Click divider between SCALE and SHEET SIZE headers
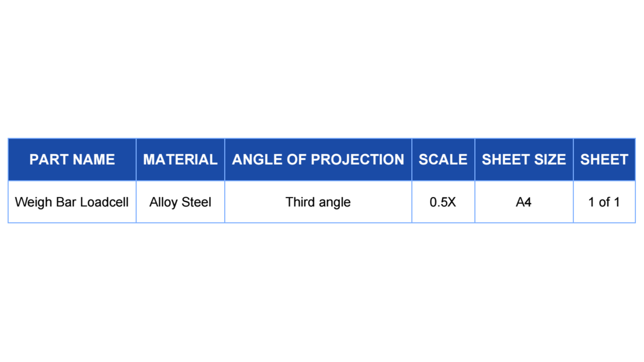644x362 pixels. click(475, 160)
